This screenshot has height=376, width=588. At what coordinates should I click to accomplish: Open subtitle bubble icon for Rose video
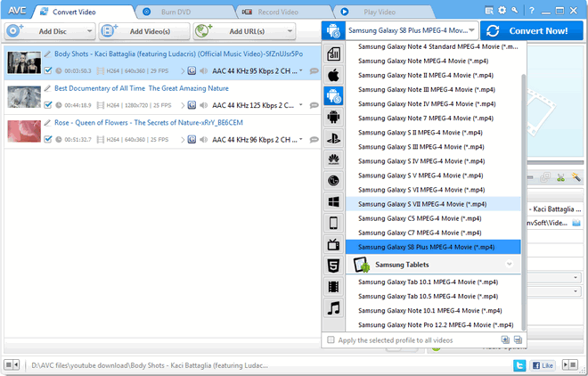[x=314, y=140]
